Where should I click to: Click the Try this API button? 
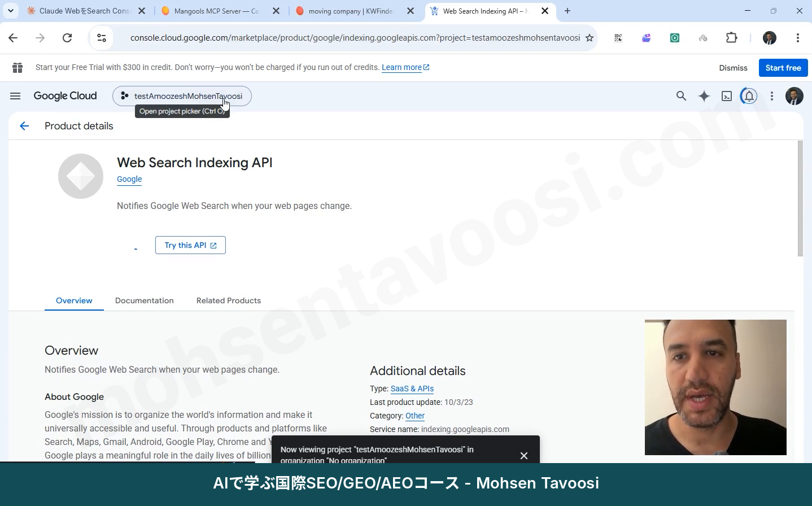click(190, 245)
